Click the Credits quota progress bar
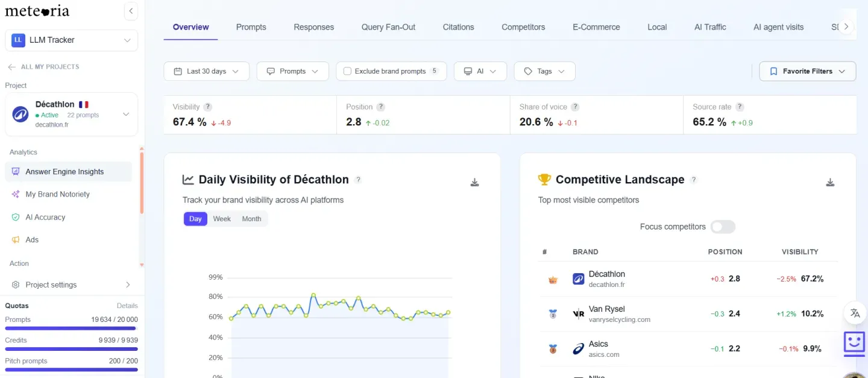868x378 pixels. pos(71,349)
